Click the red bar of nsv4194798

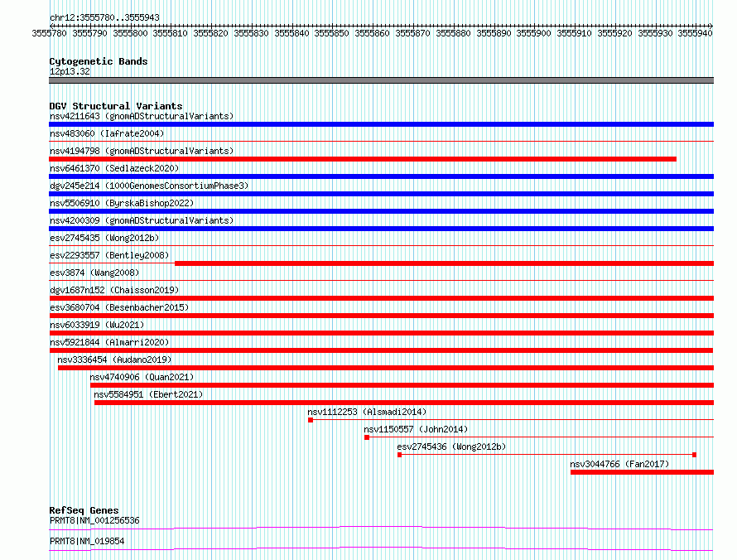click(363, 159)
